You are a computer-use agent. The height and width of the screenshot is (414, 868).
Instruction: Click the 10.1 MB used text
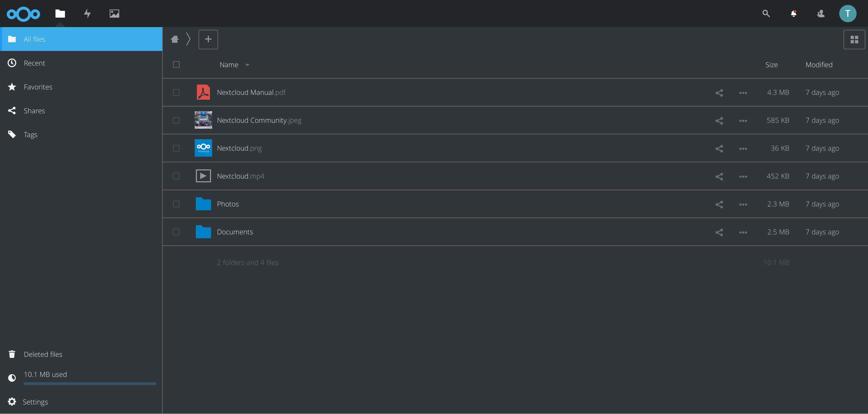pos(45,375)
